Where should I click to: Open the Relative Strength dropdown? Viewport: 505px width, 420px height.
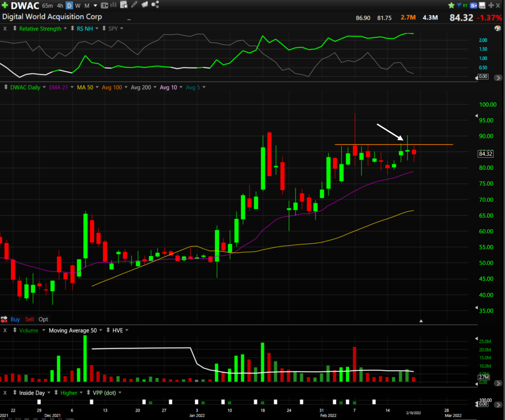(x=66, y=28)
